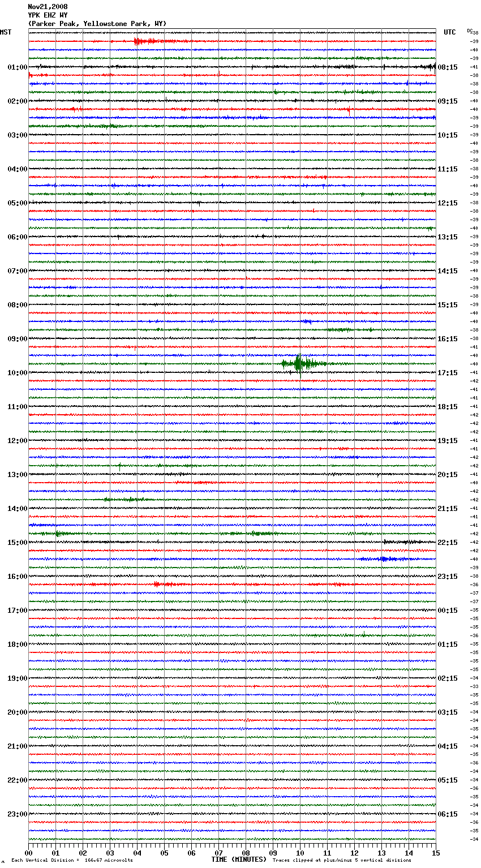
Task: Choose the 00:15 UTC time label
Action: point(448,611)
